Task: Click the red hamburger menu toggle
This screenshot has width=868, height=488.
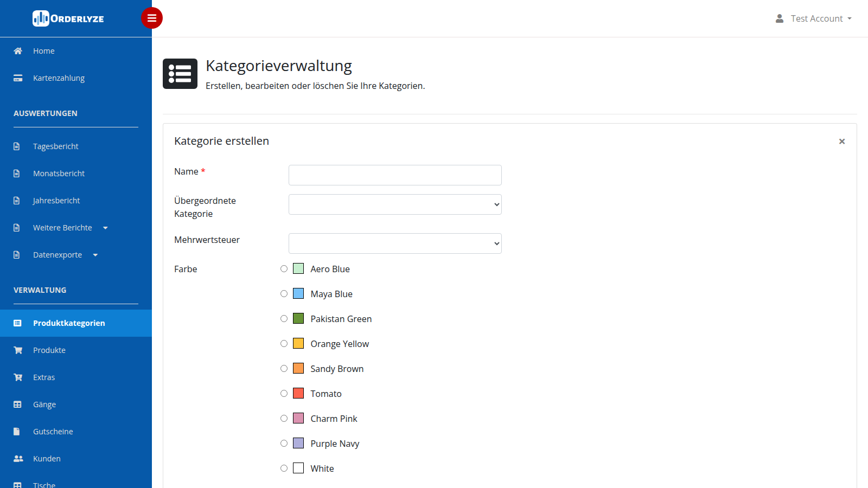Action: [x=152, y=18]
